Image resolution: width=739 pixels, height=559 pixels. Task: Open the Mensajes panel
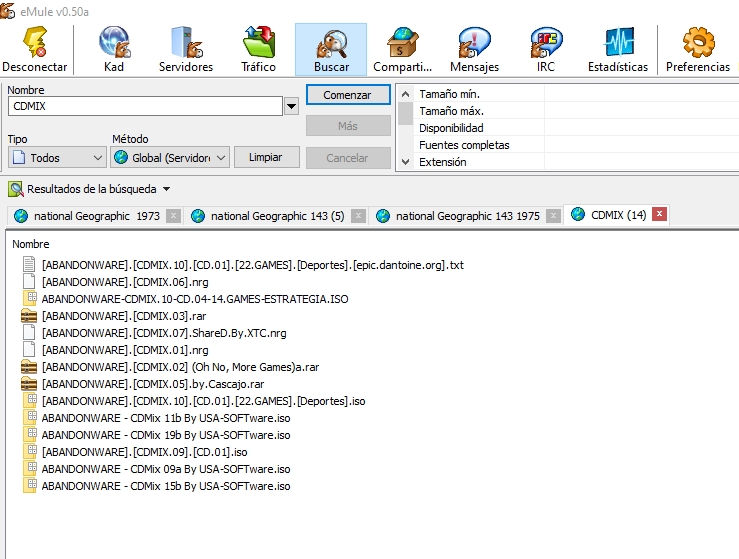pos(475,49)
